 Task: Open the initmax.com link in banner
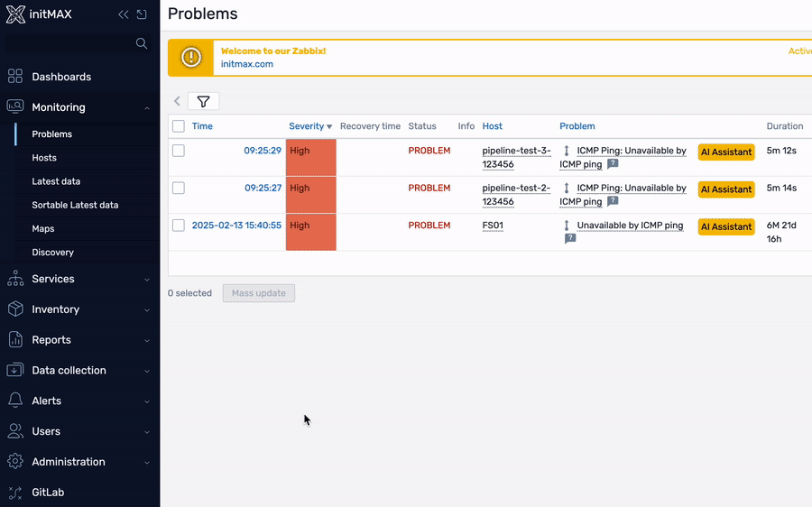tap(247, 64)
